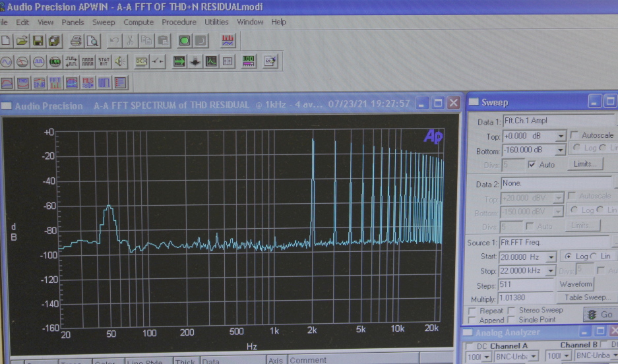This screenshot has height=364, width=618.
Task: Open Channel B impedance dropdown
Action: pos(567,357)
